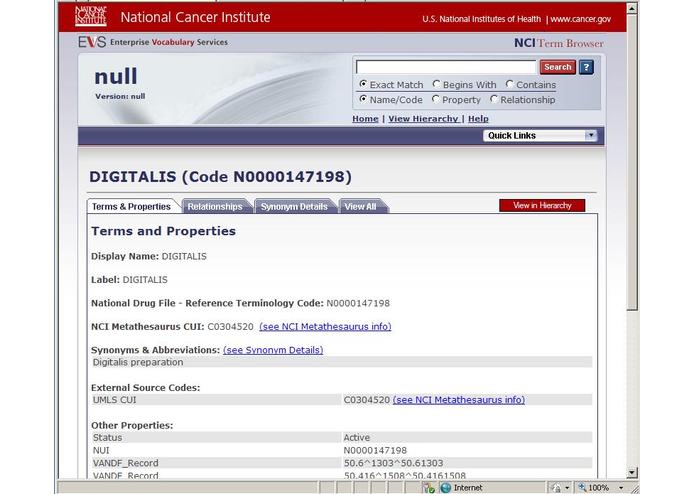Click the National Cancer Institute logo
The width and height of the screenshot is (695, 494).
pos(91,16)
